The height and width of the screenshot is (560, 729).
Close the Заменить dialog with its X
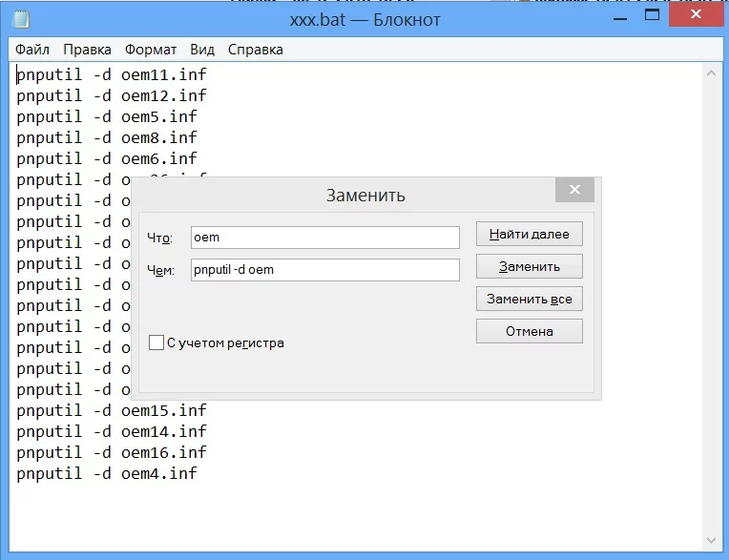[x=574, y=190]
